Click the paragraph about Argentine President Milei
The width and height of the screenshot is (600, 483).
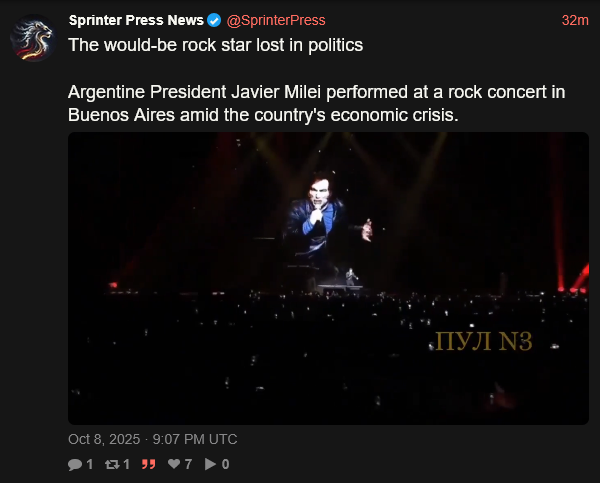(x=316, y=103)
